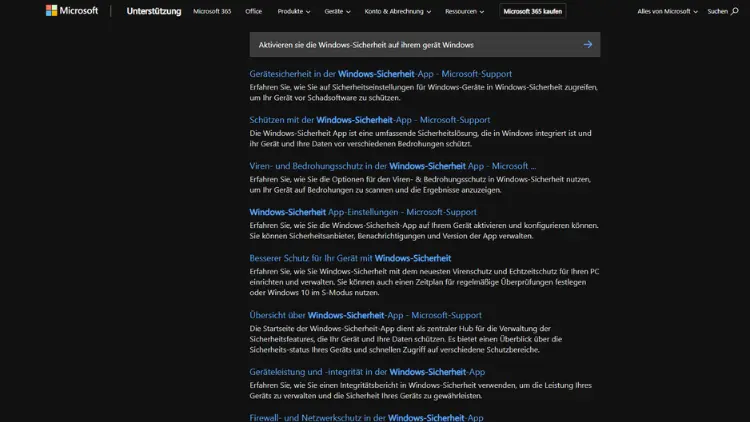
Task: Expand the Ressourcen dropdown
Action: [464, 11]
